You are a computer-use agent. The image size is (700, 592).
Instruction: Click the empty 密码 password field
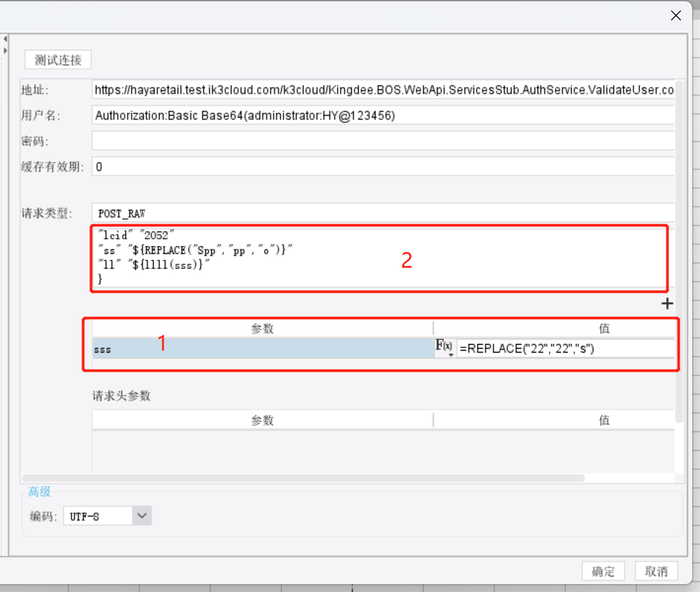click(383, 141)
